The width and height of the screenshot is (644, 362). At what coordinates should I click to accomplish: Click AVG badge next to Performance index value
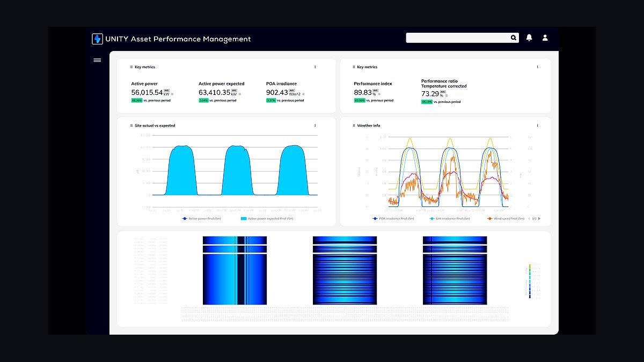[376, 90]
